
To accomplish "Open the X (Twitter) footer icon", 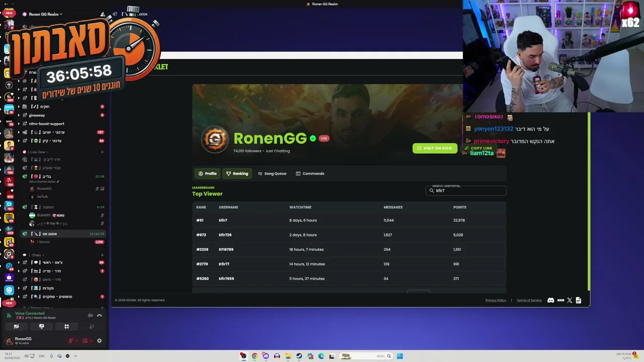I will pos(570,300).
